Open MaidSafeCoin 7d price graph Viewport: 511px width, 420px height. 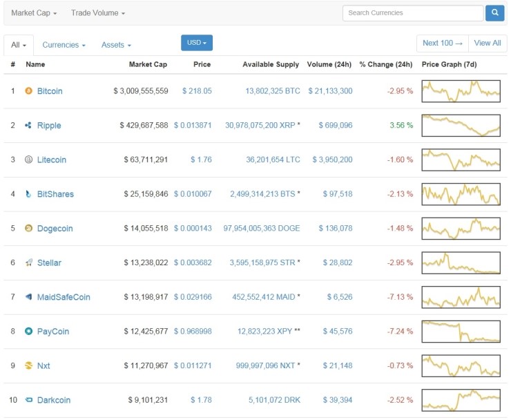pos(461,297)
